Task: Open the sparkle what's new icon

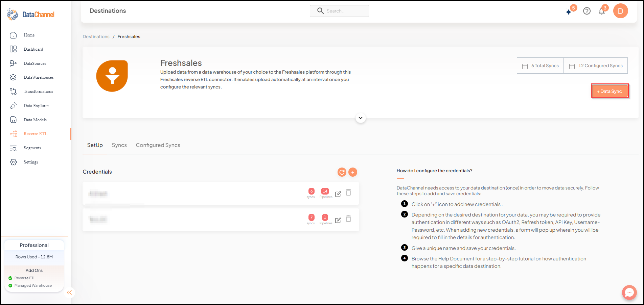Action: click(x=569, y=11)
